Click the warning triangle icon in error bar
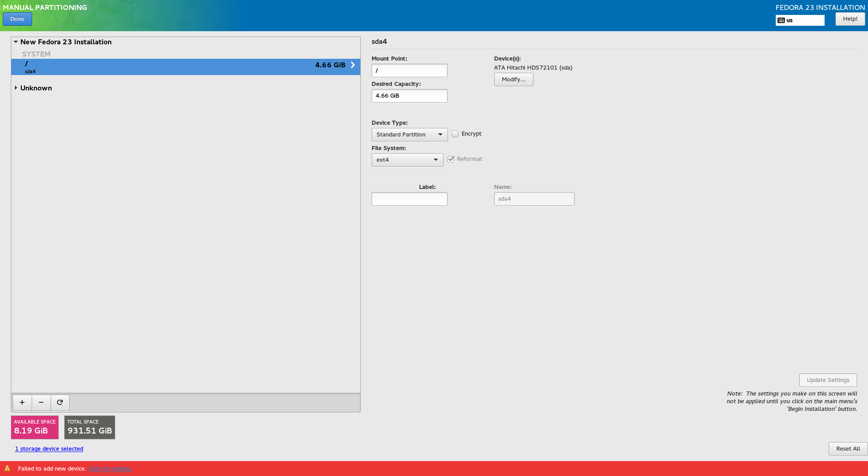 tap(7, 468)
